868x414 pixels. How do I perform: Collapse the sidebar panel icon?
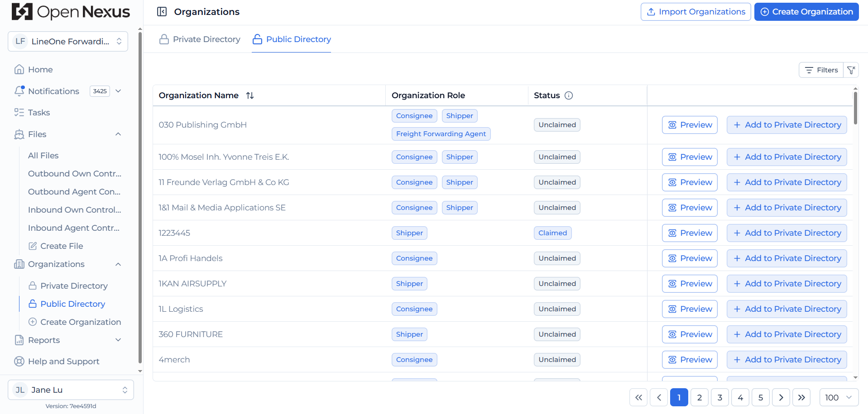point(162,12)
